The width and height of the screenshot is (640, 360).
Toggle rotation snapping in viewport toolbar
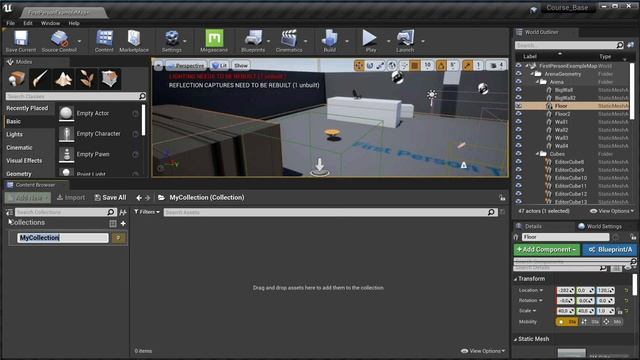[441, 65]
